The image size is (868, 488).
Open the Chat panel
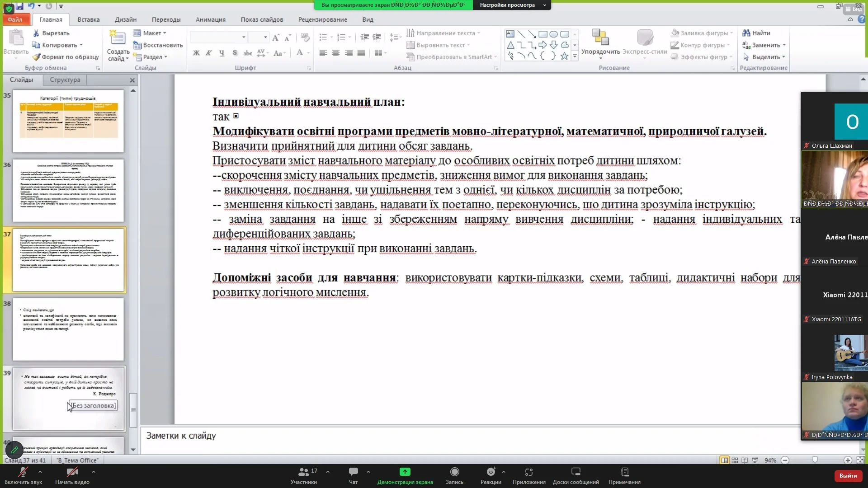click(353, 472)
